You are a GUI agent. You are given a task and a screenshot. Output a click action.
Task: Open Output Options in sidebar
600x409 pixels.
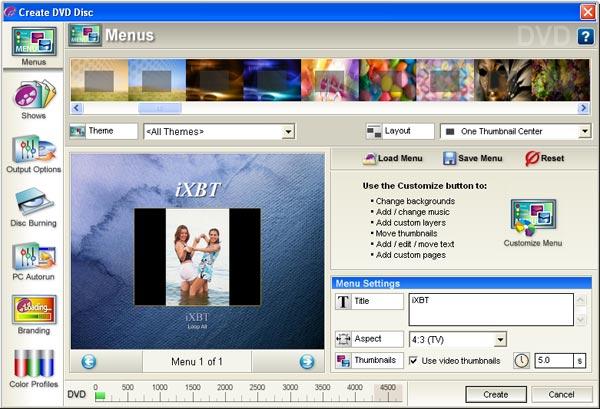tap(34, 154)
